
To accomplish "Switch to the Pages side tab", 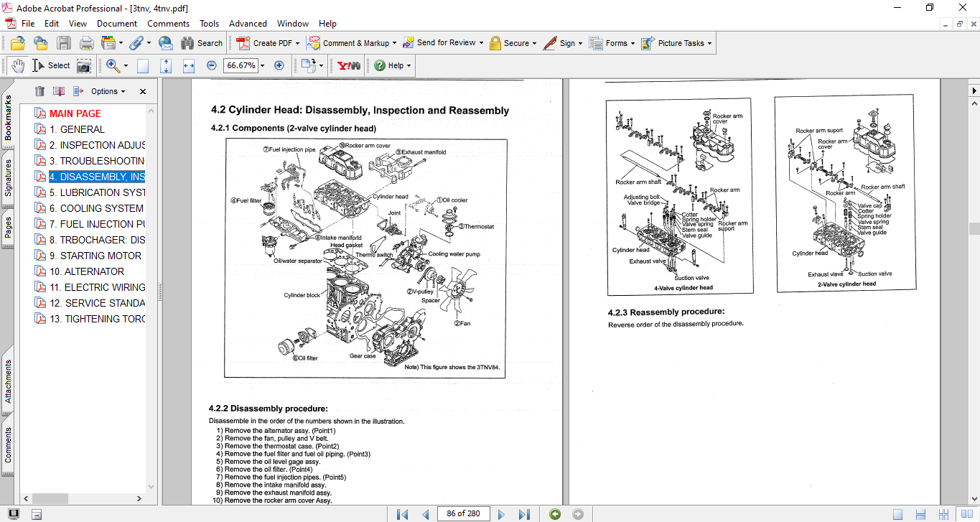I will click(8, 227).
